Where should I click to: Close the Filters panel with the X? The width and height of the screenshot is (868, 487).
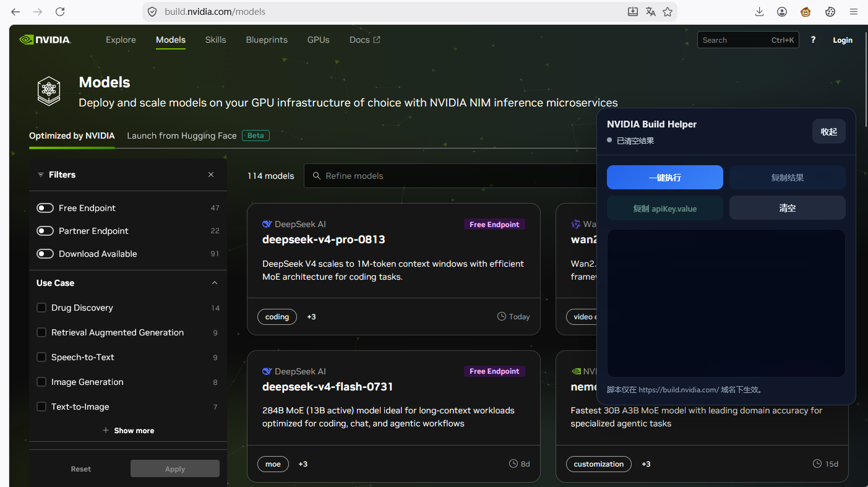click(211, 175)
